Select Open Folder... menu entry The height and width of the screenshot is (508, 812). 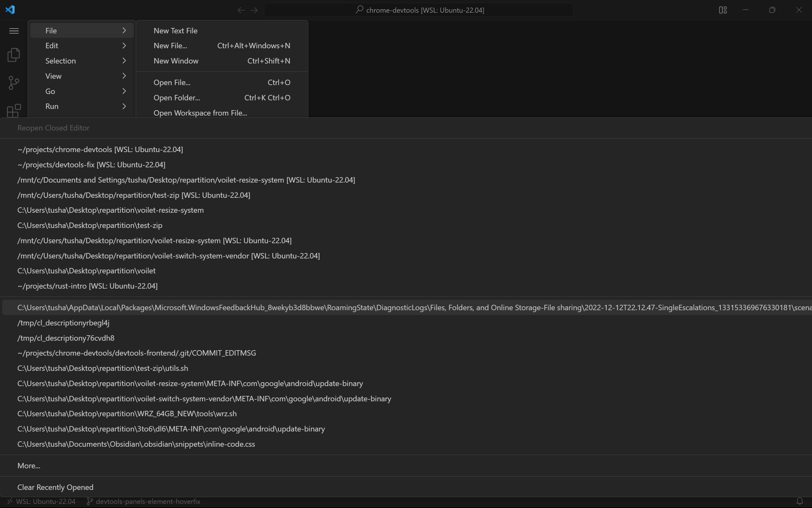(x=222, y=98)
